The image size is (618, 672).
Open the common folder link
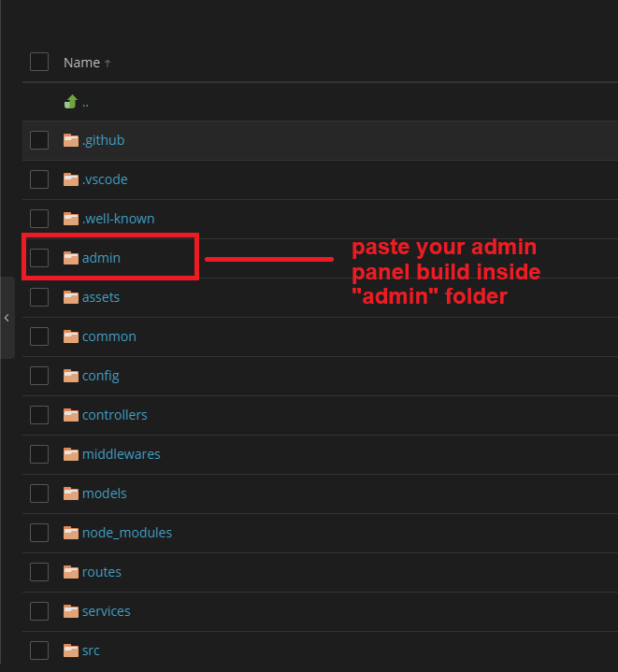point(109,336)
